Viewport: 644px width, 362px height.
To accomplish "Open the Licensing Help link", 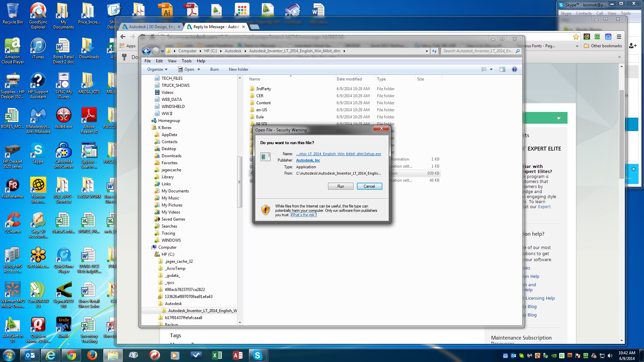I will [540, 298].
